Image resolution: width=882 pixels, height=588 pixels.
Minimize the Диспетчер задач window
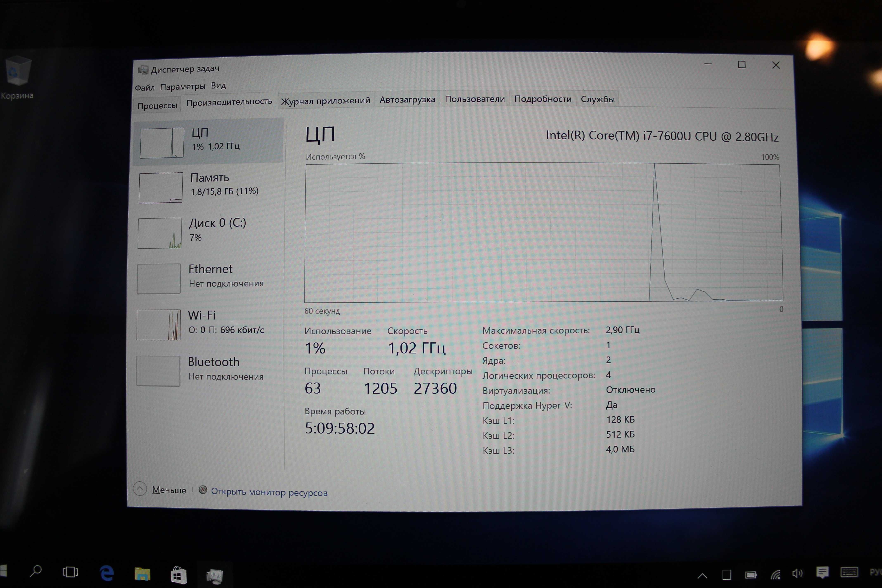[x=708, y=64]
